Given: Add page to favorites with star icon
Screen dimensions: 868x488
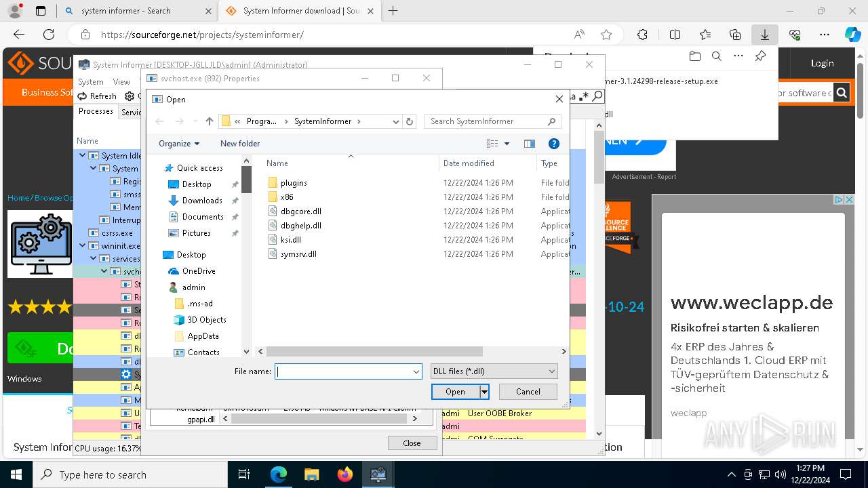Looking at the screenshot, I should tap(606, 35).
